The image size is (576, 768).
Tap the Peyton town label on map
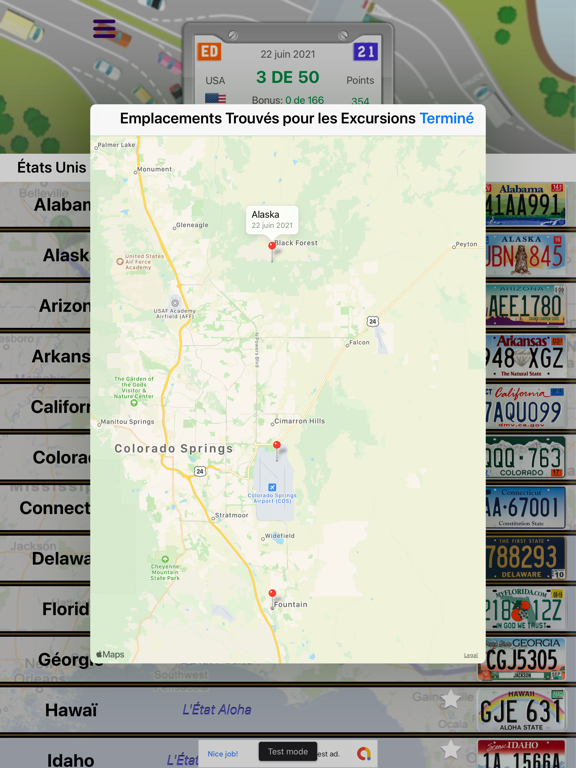click(466, 244)
